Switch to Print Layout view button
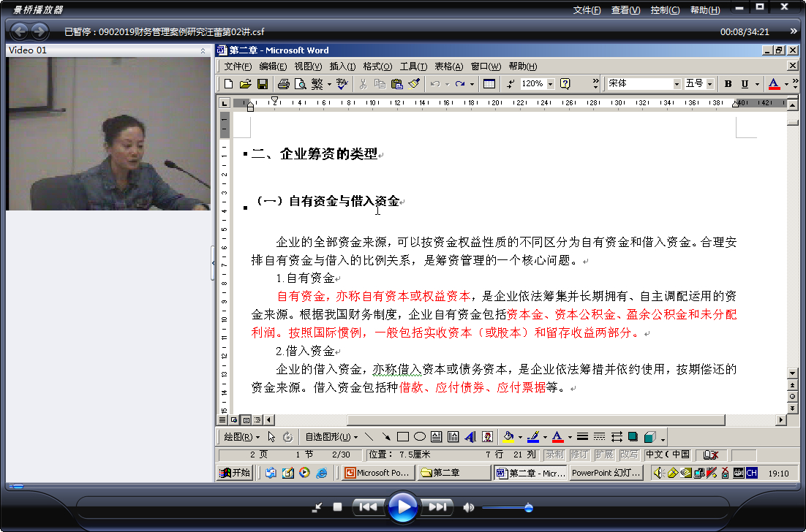The height and width of the screenshot is (532, 806). tap(246, 419)
